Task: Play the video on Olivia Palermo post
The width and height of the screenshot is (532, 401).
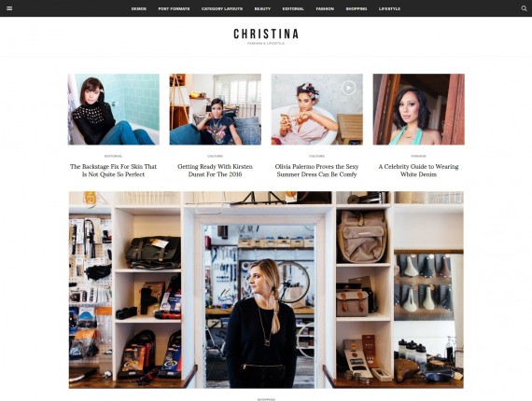Action: (x=348, y=88)
